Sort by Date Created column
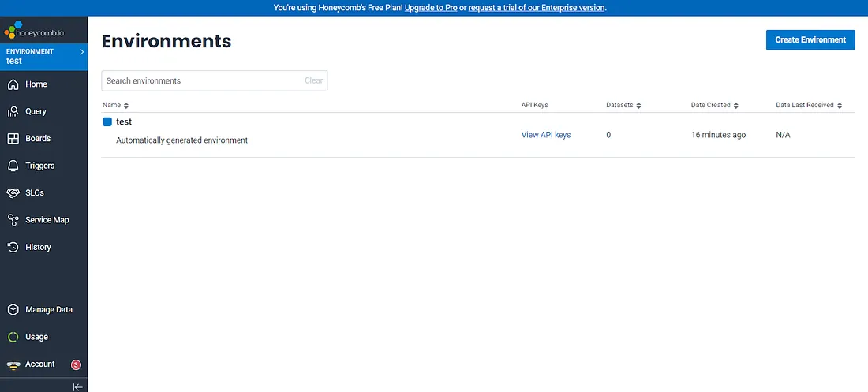The height and width of the screenshot is (392, 868). tap(715, 105)
